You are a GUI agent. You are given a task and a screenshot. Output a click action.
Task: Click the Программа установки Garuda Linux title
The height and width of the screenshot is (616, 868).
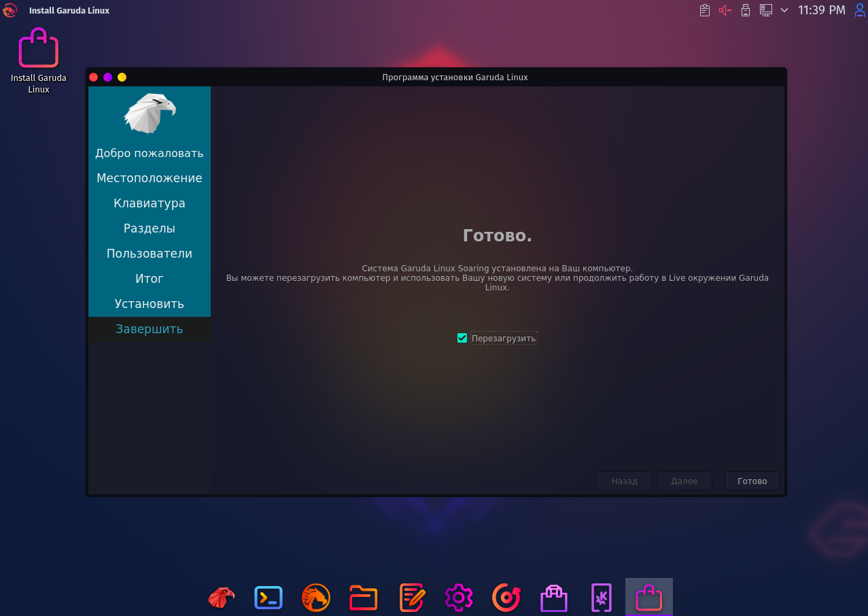(455, 77)
